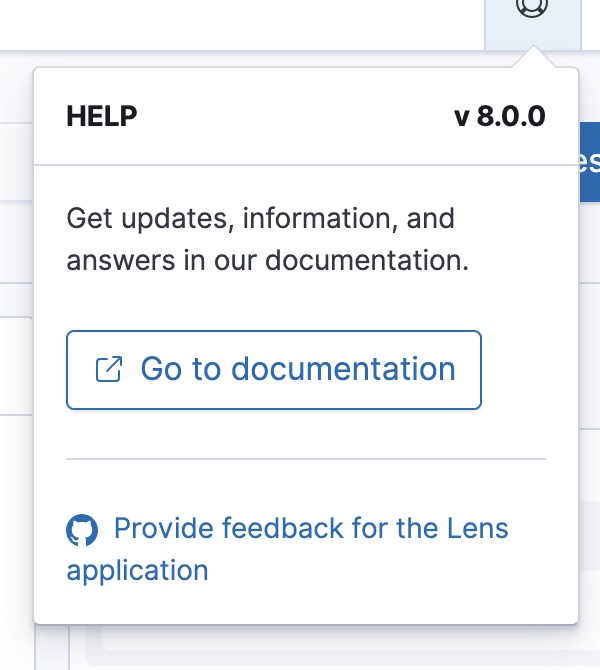Click the word "application" in feedback link

pos(138,571)
